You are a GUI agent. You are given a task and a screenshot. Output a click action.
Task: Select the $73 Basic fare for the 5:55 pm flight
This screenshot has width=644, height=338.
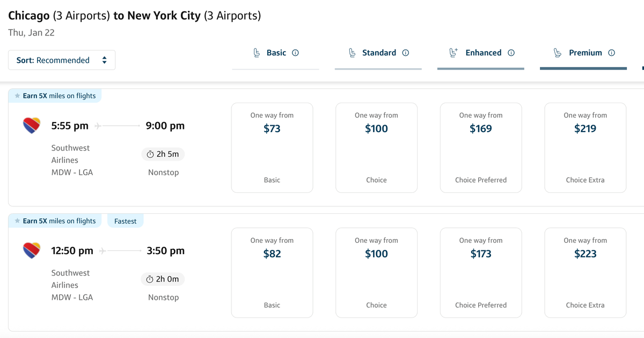(272, 147)
